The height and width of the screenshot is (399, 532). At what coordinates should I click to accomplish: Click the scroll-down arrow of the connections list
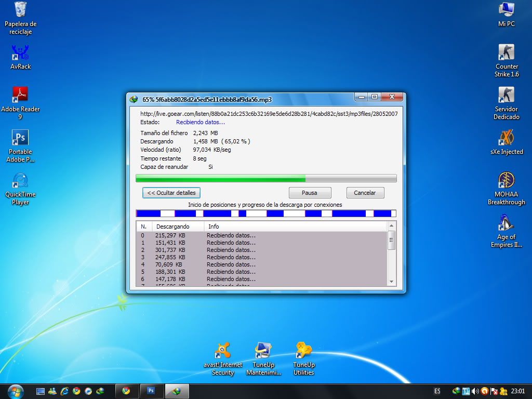pyautogui.click(x=392, y=281)
